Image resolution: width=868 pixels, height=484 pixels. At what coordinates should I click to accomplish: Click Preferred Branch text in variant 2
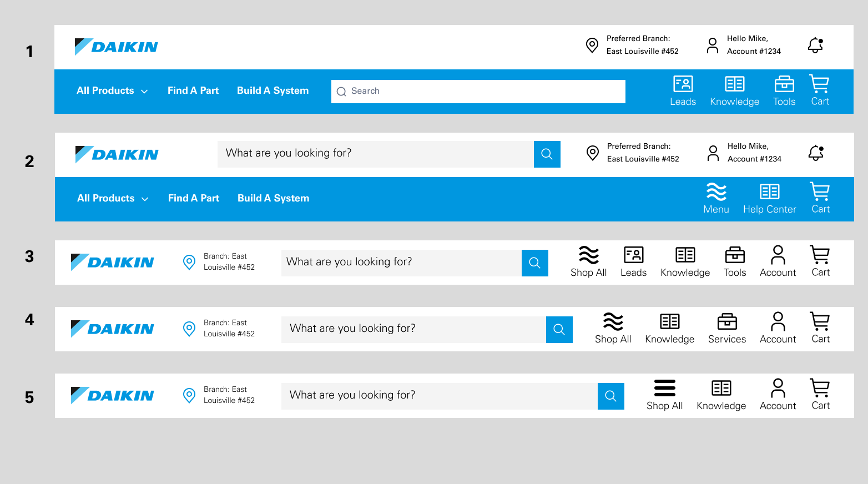pos(643,153)
